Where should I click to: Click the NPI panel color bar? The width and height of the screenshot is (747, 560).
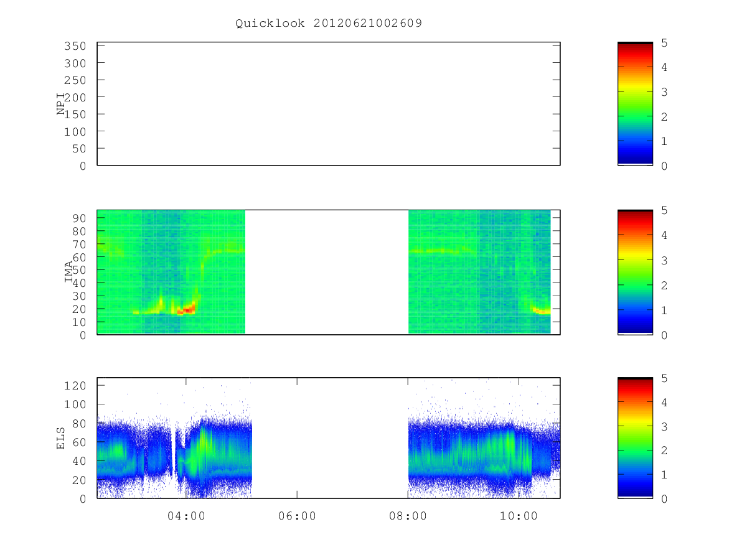click(635, 103)
